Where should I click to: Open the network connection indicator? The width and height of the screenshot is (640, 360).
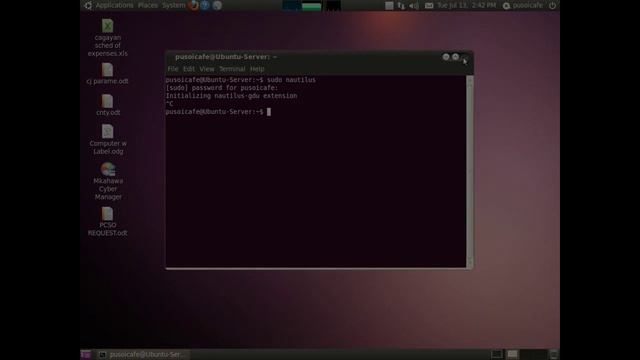pyautogui.click(x=401, y=6)
